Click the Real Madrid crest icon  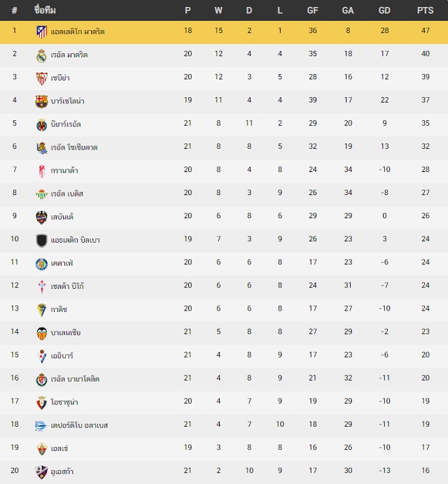(41, 55)
